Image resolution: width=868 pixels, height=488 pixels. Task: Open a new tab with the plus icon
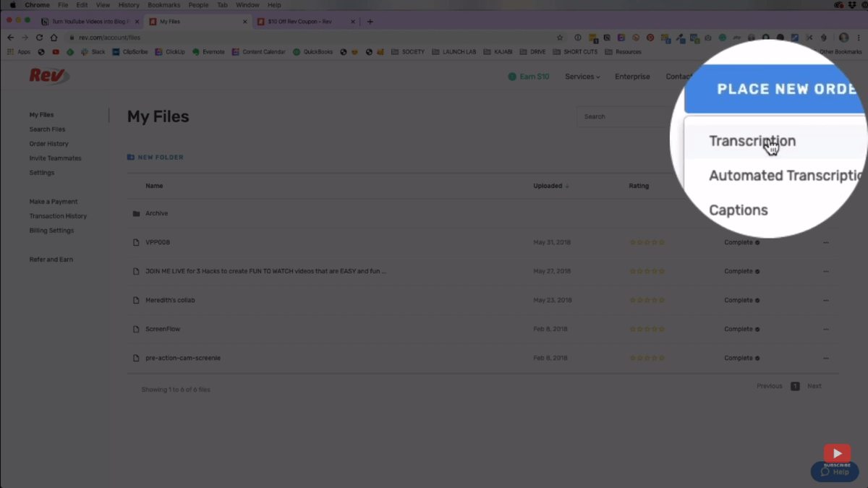tap(370, 22)
